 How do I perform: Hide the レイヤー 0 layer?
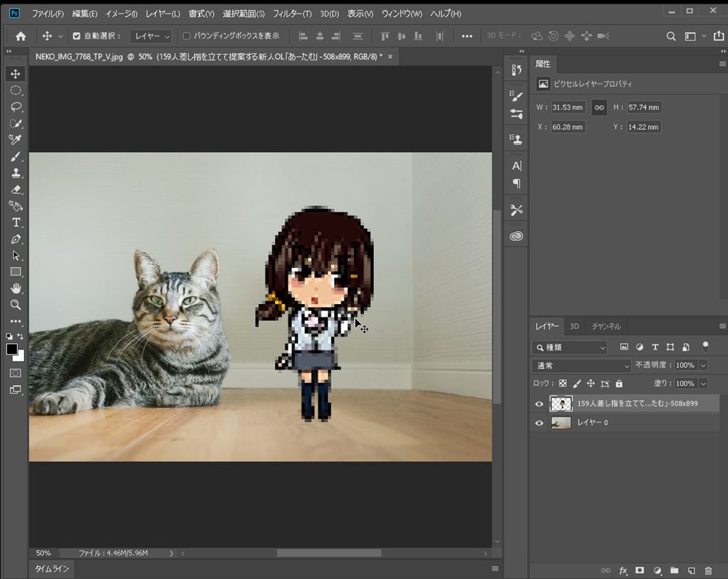(x=539, y=423)
